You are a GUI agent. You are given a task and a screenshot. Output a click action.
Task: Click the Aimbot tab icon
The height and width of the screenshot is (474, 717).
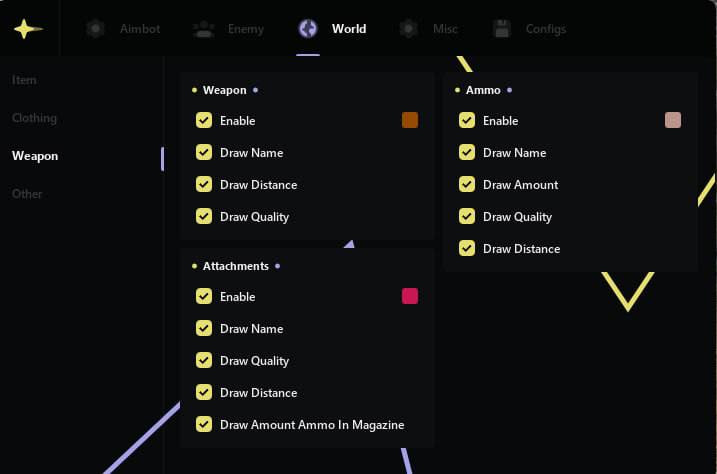[96, 29]
